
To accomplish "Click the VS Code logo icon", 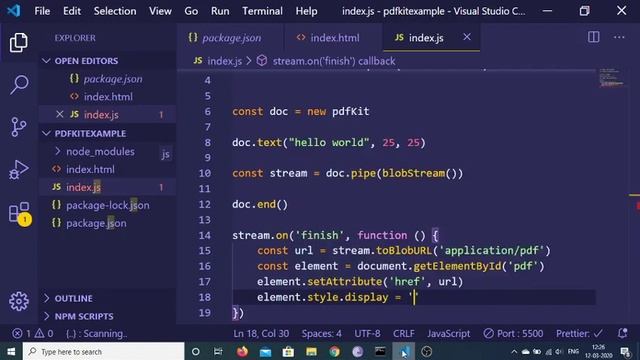I will (x=14, y=10).
